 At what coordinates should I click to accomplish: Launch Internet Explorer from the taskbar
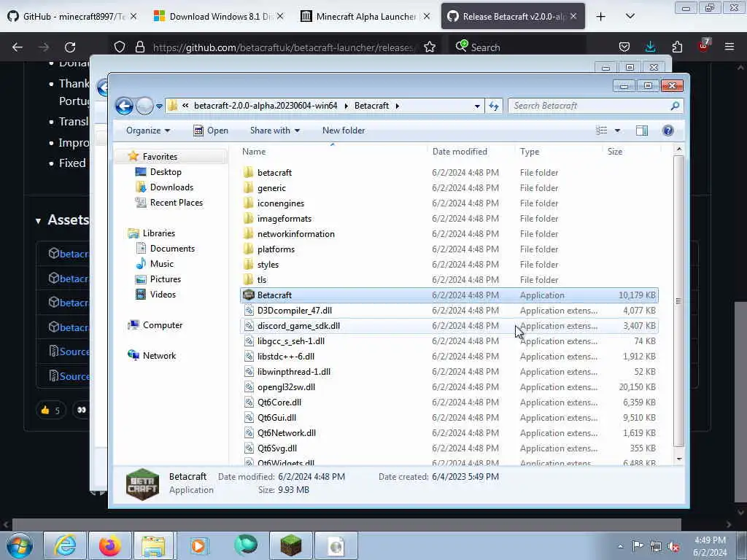pos(65,545)
